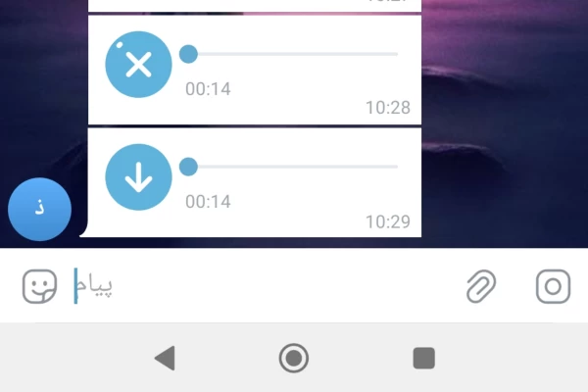Open the sticker and emoji panel
Screen dimensions: 588x392
(39, 286)
